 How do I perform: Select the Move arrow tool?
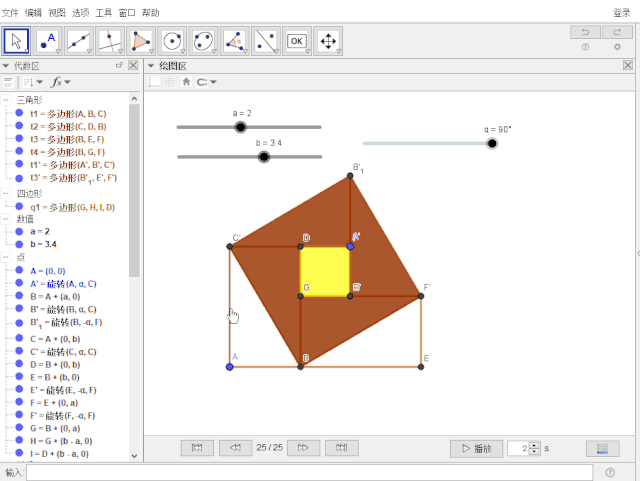[16, 41]
